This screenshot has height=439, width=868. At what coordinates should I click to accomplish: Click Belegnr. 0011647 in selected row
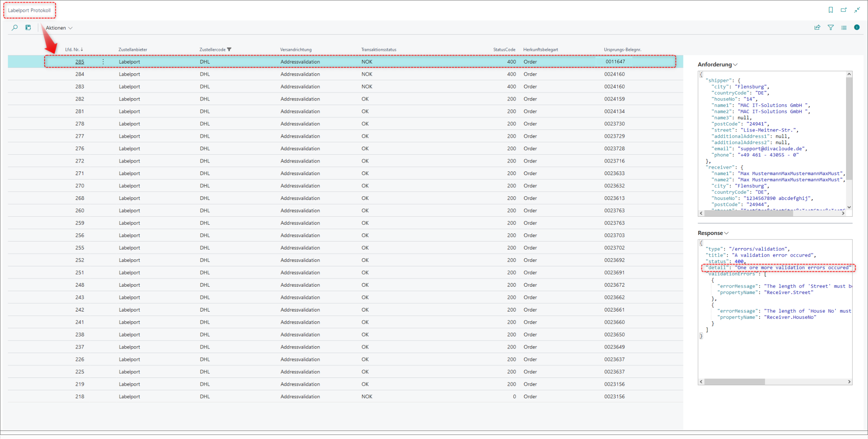click(615, 62)
